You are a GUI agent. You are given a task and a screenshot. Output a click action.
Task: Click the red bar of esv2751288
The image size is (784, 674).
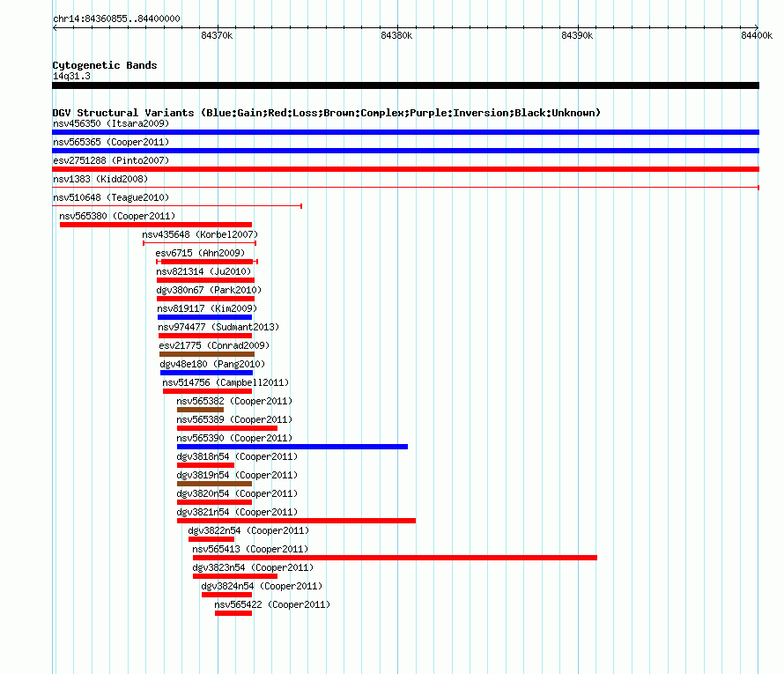click(405, 169)
